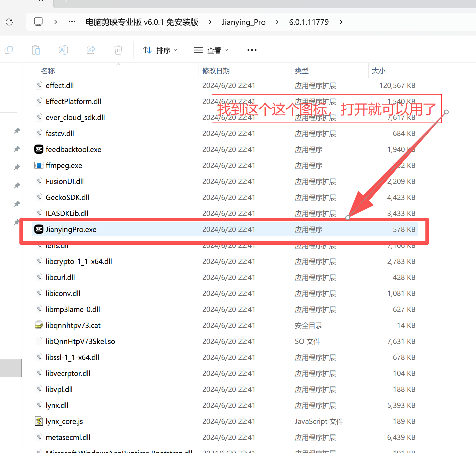Select the file name metasecml.dll
This screenshot has width=476, height=453.
click(x=68, y=437)
